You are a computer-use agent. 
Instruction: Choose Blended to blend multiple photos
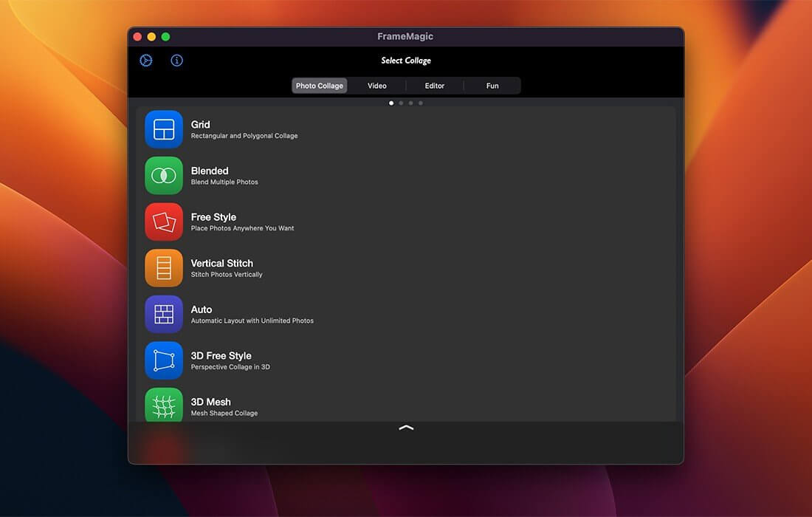[221, 175]
